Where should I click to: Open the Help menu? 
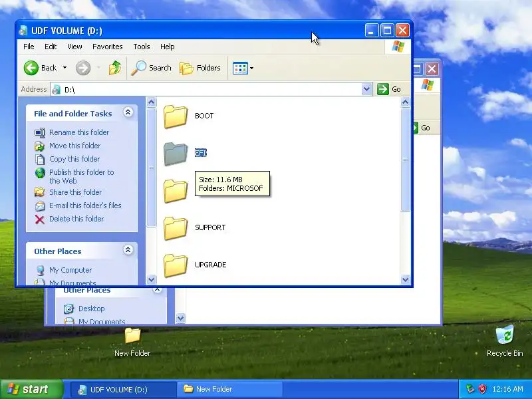(168, 47)
